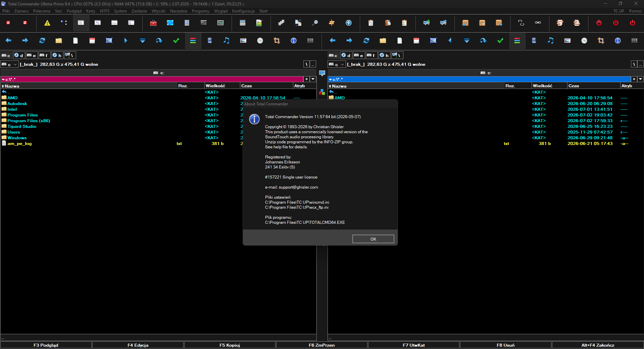644x349 pixels.
Task: Click the right panel green checkmark icon
Action: (500, 41)
